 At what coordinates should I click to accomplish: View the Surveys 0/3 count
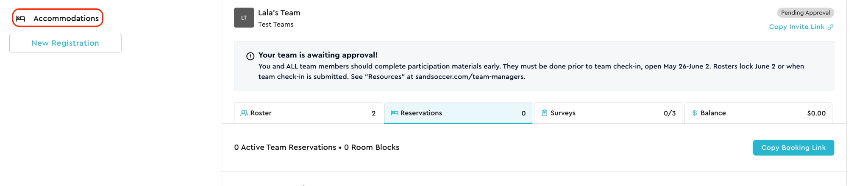(670, 113)
